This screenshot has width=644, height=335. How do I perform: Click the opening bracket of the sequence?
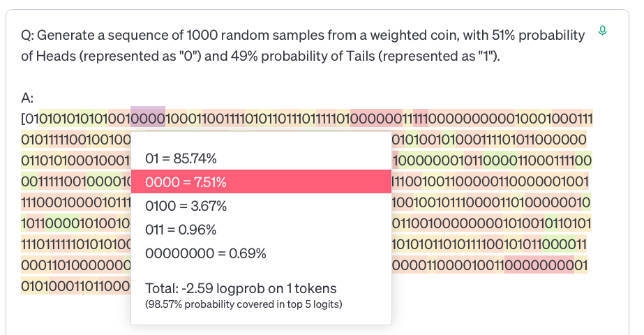22,119
